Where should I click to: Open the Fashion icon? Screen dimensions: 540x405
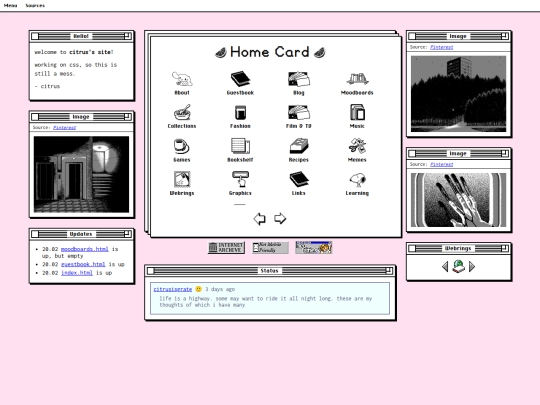point(240,113)
